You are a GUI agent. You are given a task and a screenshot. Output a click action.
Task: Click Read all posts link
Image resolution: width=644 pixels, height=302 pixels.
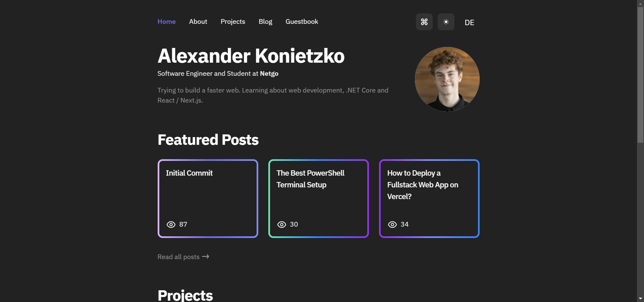point(178,257)
